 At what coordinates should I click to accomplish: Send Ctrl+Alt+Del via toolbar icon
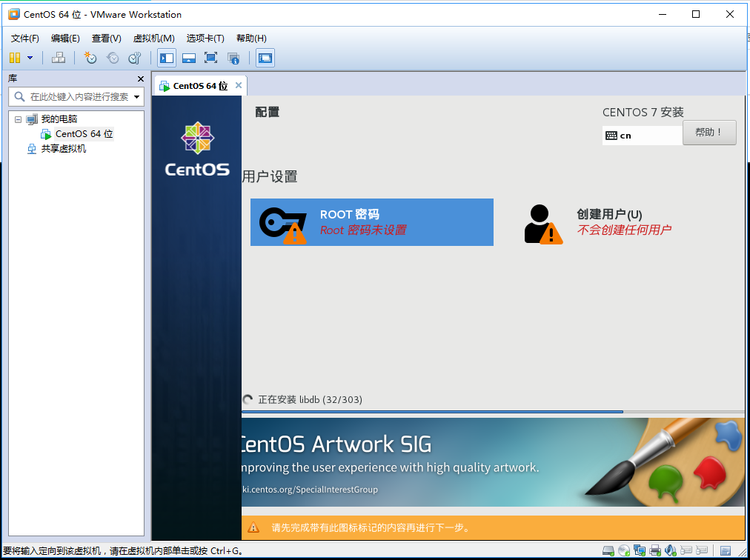tap(59, 58)
